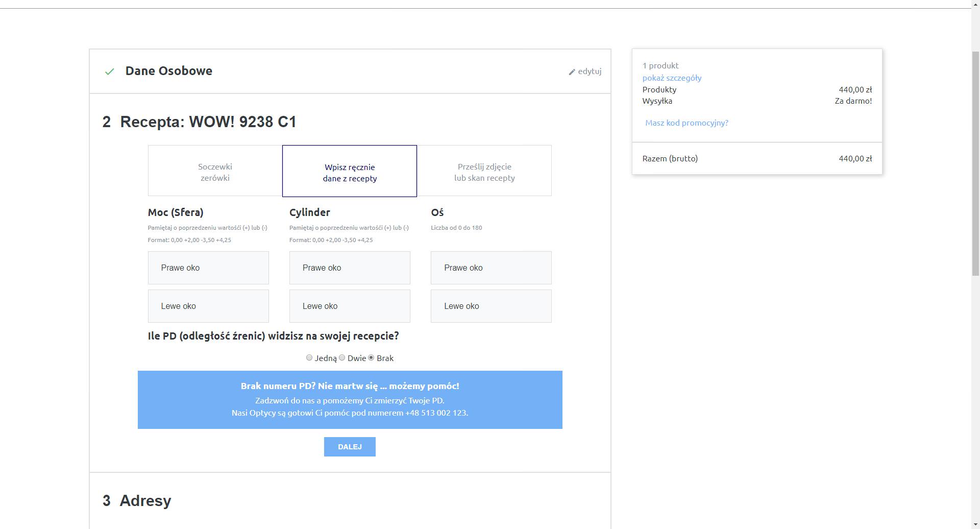This screenshot has width=980, height=529.
Task: Expand order details via pokaż szczegóły
Action: point(672,78)
